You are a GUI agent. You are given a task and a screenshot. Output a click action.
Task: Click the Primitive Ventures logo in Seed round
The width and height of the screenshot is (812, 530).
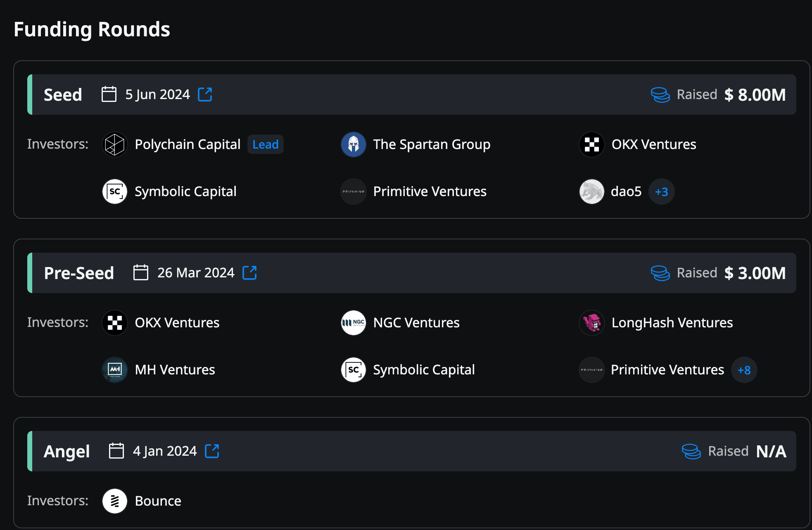tap(354, 192)
